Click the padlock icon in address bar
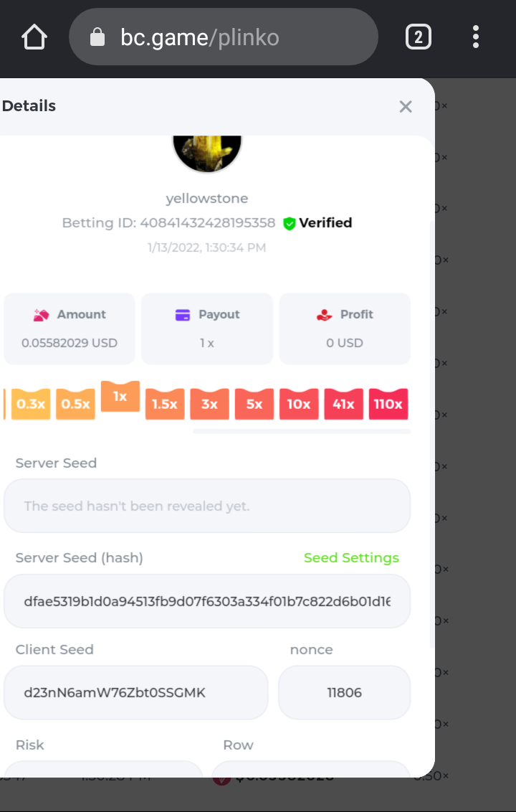The width and height of the screenshot is (516, 812). pos(97,37)
